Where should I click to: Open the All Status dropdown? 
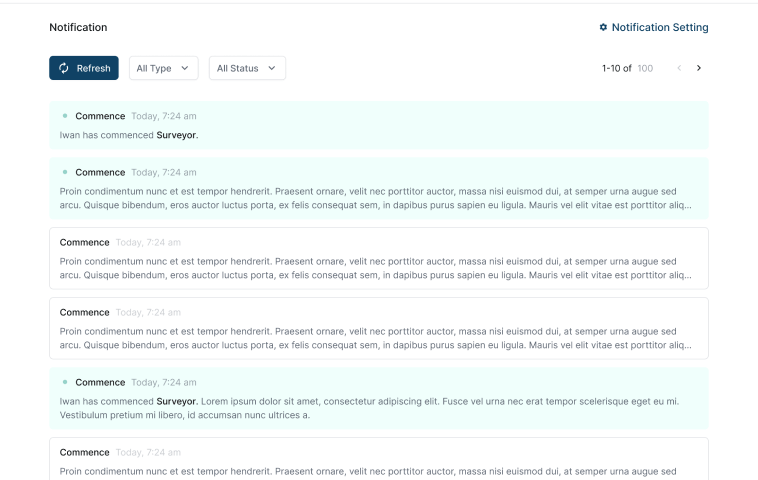(x=247, y=68)
